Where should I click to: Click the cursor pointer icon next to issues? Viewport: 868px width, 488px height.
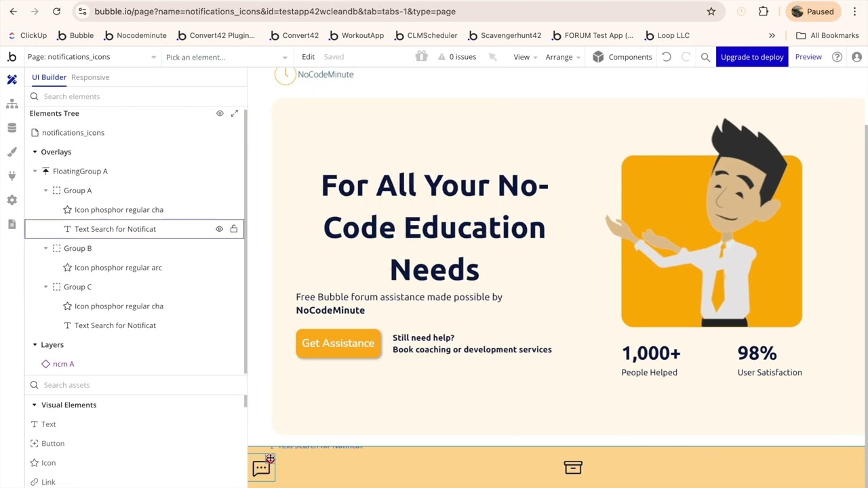493,57
